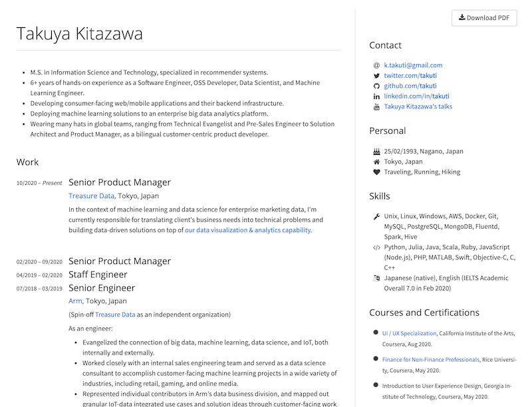Screen dimensions: 532x407
Task: Open the linkedin.com/in/takuti link
Action: point(416,96)
